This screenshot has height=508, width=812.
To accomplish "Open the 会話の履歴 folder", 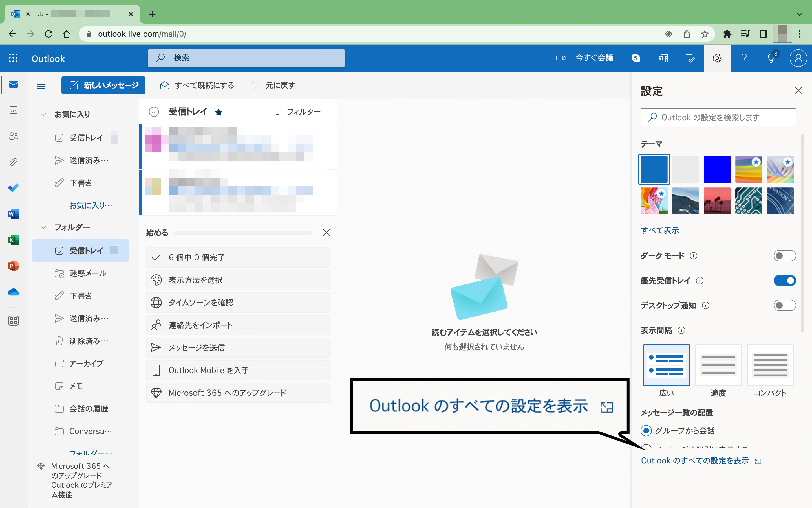I will (x=81, y=409).
